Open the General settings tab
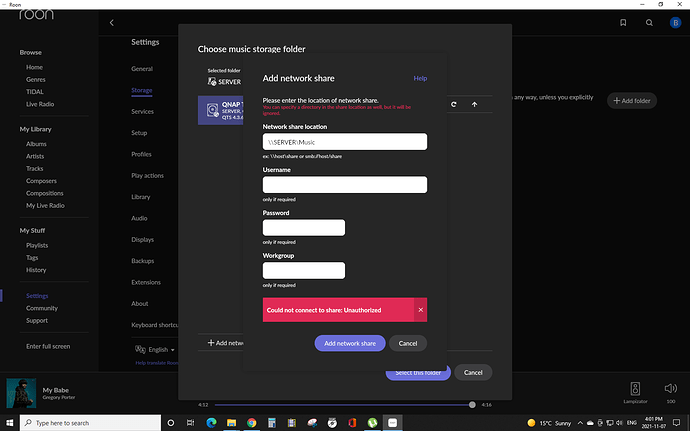 [x=142, y=69]
